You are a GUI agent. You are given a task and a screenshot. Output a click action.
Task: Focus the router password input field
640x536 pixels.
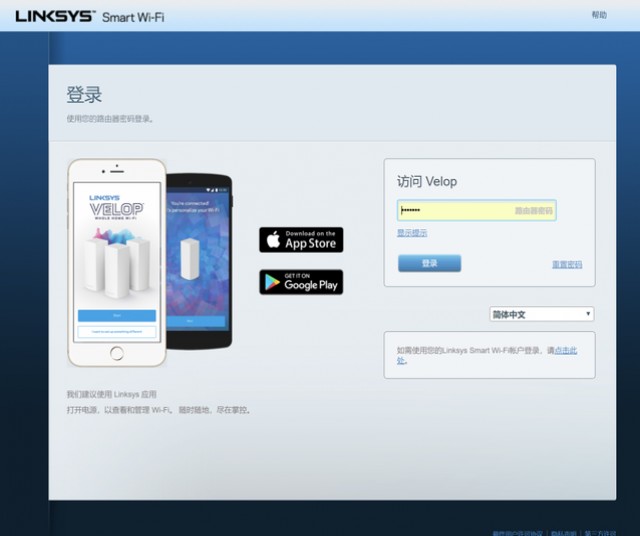coord(476,211)
